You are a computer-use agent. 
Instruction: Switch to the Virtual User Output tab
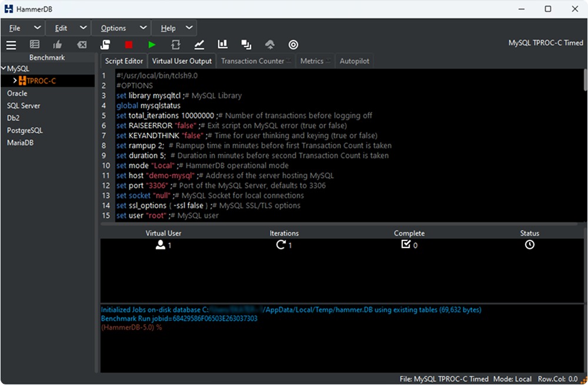coord(182,61)
